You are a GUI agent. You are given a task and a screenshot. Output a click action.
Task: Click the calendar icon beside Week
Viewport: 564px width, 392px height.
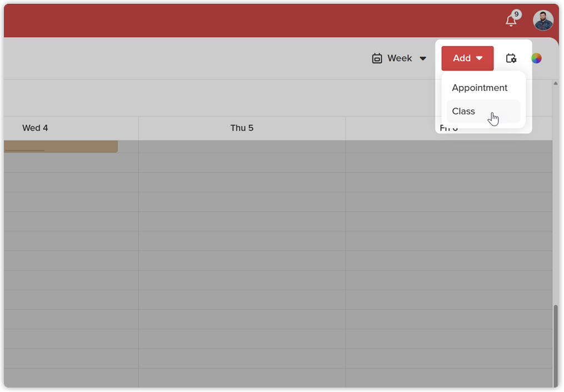tap(377, 58)
